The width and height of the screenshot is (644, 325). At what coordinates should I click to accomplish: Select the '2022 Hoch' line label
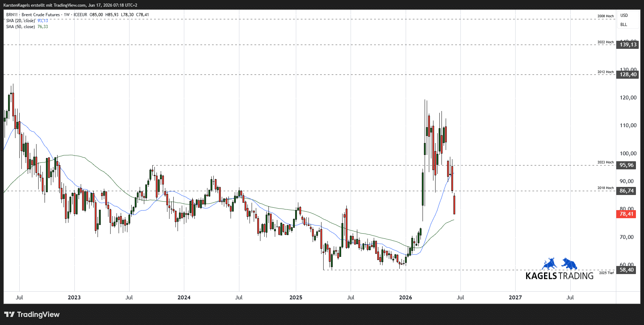tap(606, 42)
